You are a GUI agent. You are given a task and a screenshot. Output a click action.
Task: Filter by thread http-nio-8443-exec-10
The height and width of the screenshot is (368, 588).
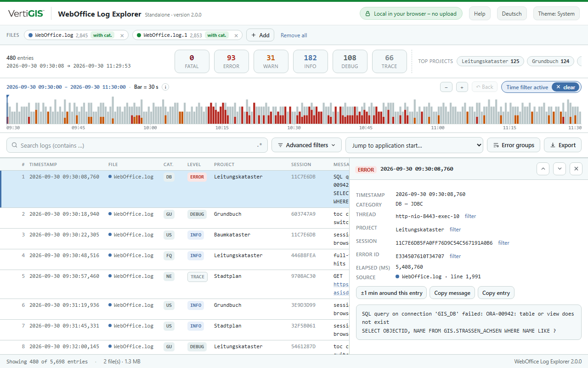pyautogui.click(x=470, y=216)
